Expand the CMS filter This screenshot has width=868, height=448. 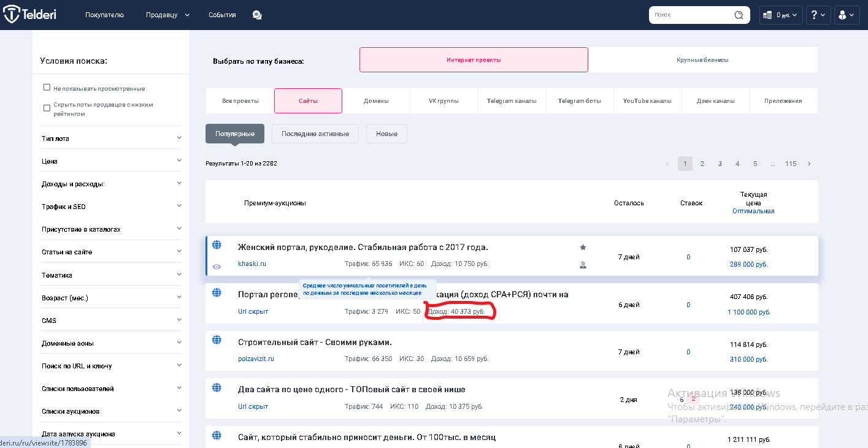tap(111, 320)
